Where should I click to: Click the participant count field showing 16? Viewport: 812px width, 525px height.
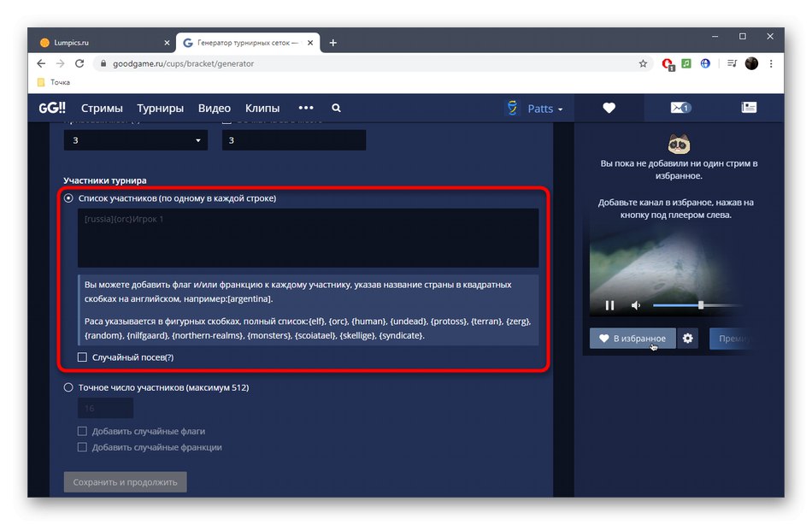pyautogui.click(x=106, y=409)
